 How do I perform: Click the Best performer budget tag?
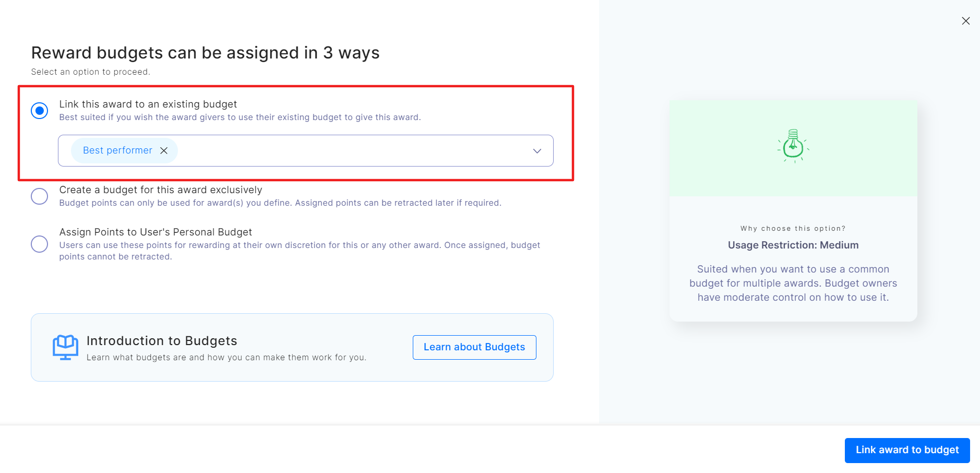pos(117,151)
